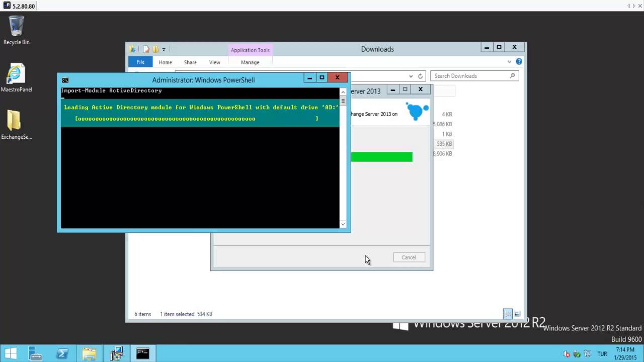Launch PowerShell from the taskbar
Image resolution: width=644 pixels, height=362 pixels.
click(62, 353)
